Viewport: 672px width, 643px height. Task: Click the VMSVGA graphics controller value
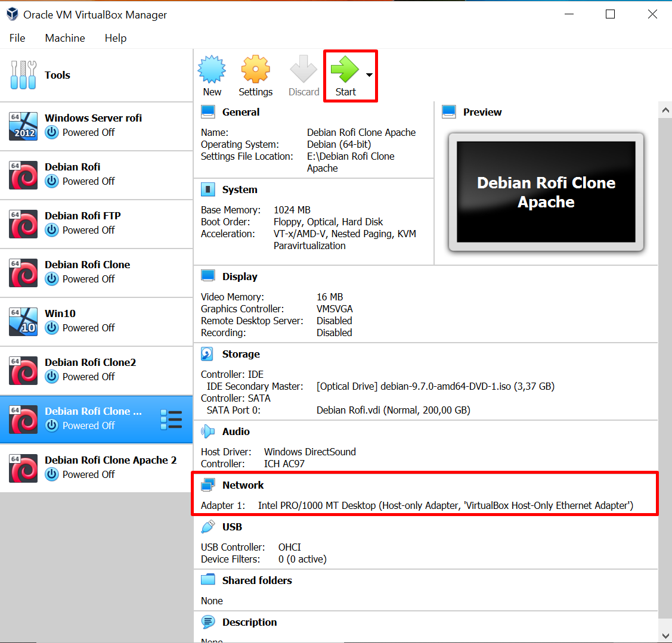coord(335,309)
